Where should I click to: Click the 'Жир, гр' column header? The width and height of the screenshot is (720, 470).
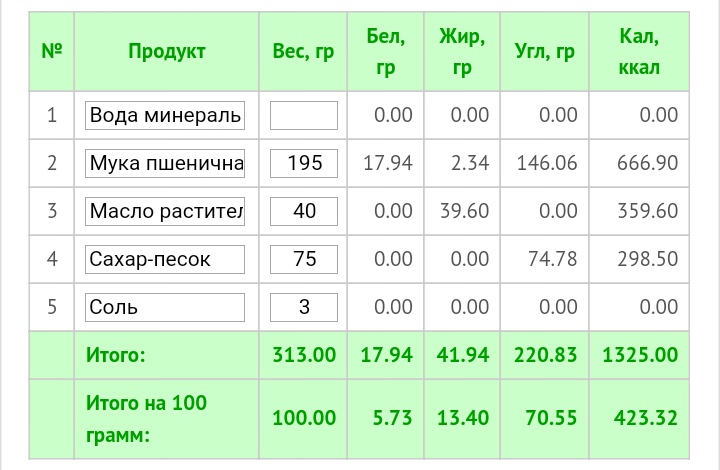461,52
